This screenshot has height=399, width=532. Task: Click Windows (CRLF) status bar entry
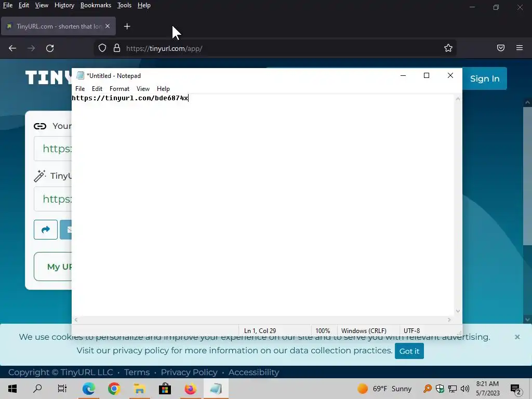tap(364, 330)
